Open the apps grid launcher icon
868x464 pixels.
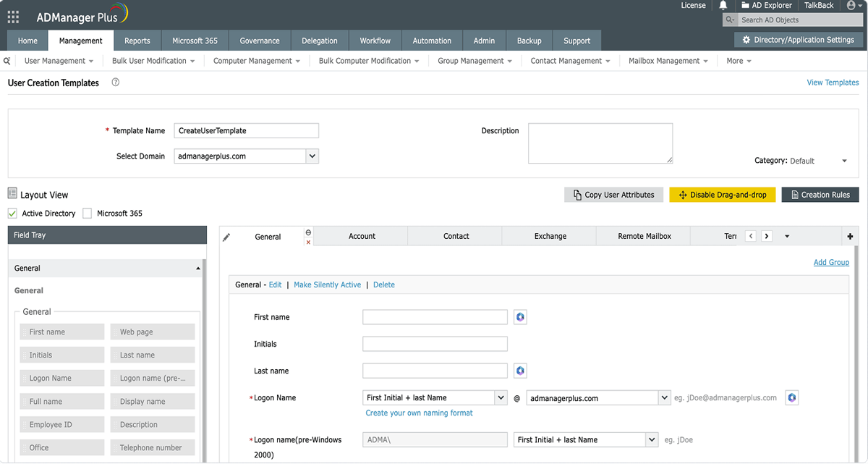click(x=13, y=17)
